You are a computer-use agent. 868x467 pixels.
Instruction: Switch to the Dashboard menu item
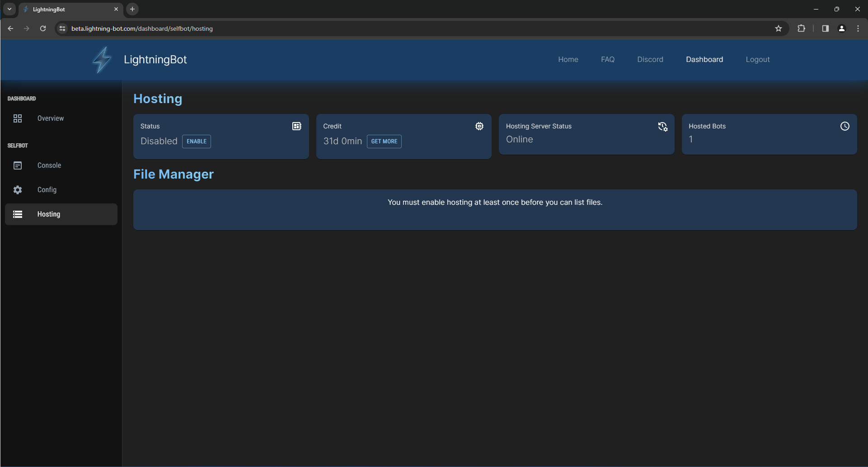coord(704,59)
